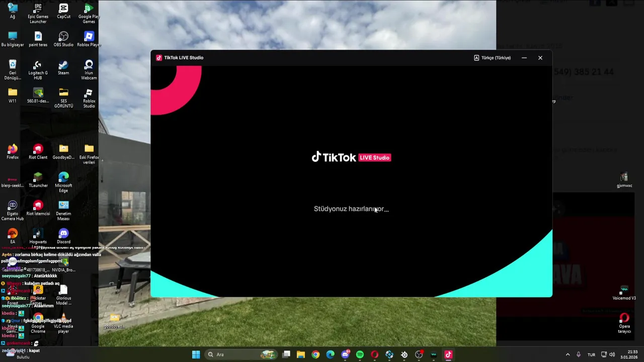Open Iriun Webcam shortcut
This screenshot has height=362, width=644.
click(x=89, y=70)
